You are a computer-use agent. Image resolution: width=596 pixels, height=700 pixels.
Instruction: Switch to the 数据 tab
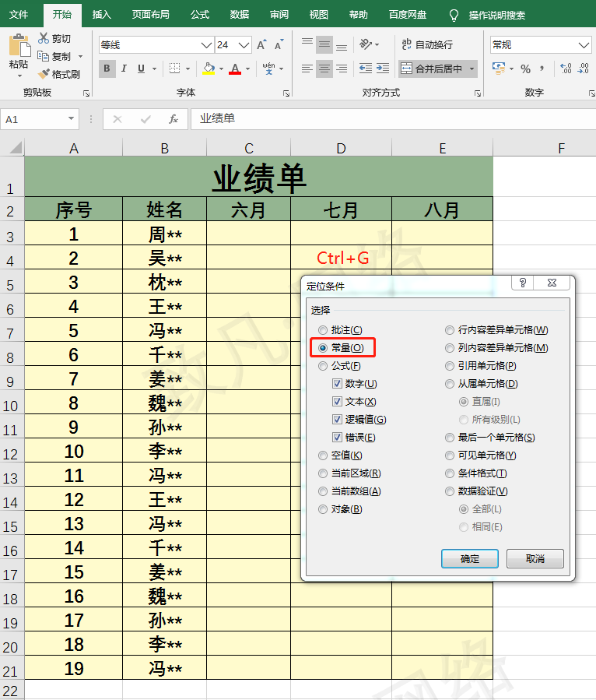240,14
